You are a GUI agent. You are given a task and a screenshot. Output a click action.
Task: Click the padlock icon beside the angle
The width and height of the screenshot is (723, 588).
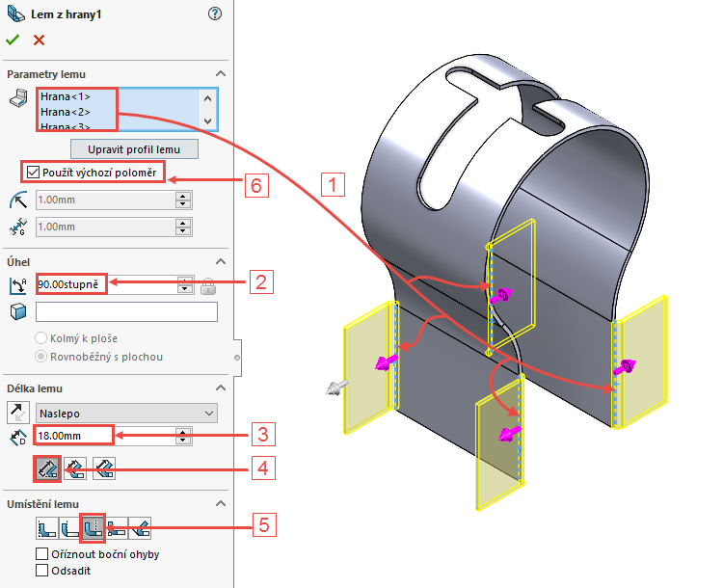[x=208, y=286]
